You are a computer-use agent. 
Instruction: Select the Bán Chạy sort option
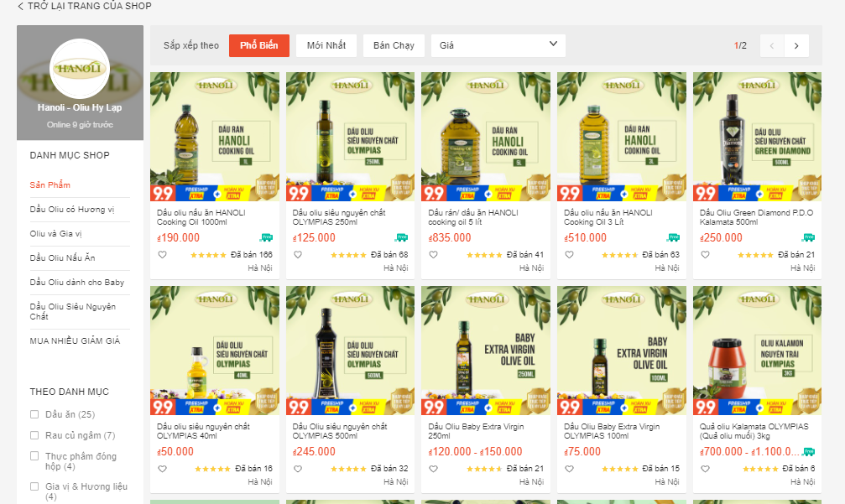[x=393, y=45]
